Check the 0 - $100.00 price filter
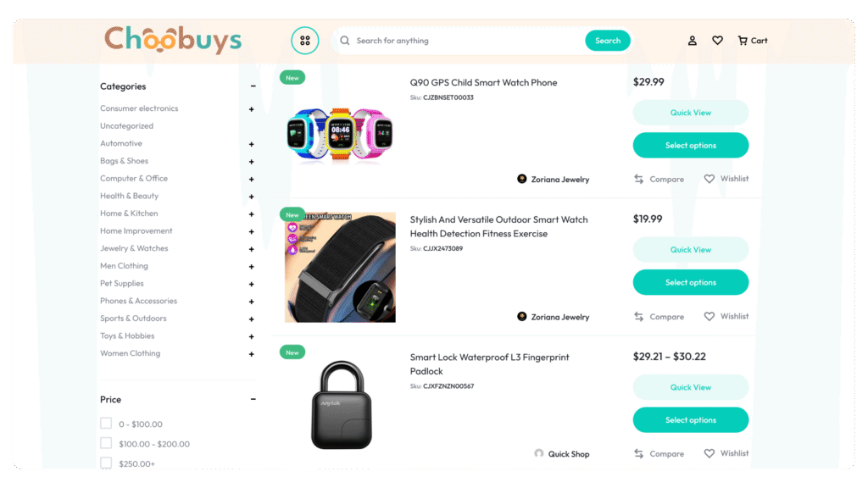Viewport: 868px width, 488px height. click(x=106, y=424)
